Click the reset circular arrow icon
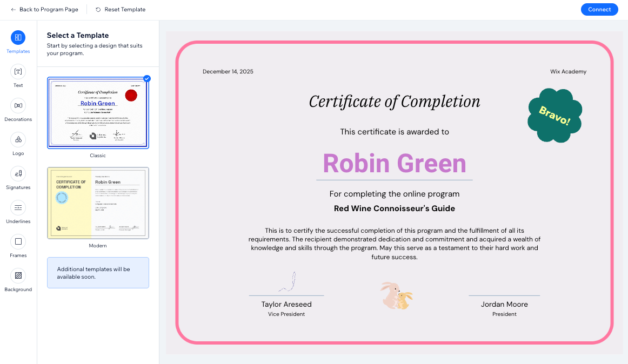 (98, 9)
